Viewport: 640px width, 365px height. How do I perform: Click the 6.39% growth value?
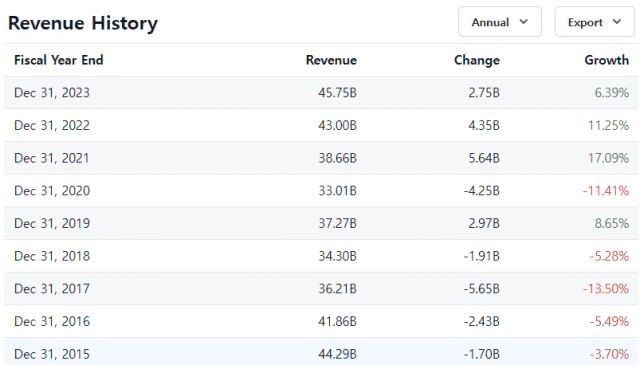pos(611,93)
